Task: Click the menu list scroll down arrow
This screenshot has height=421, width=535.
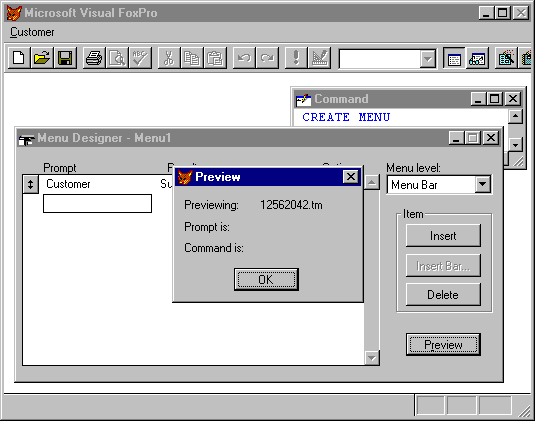Action: (372, 358)
